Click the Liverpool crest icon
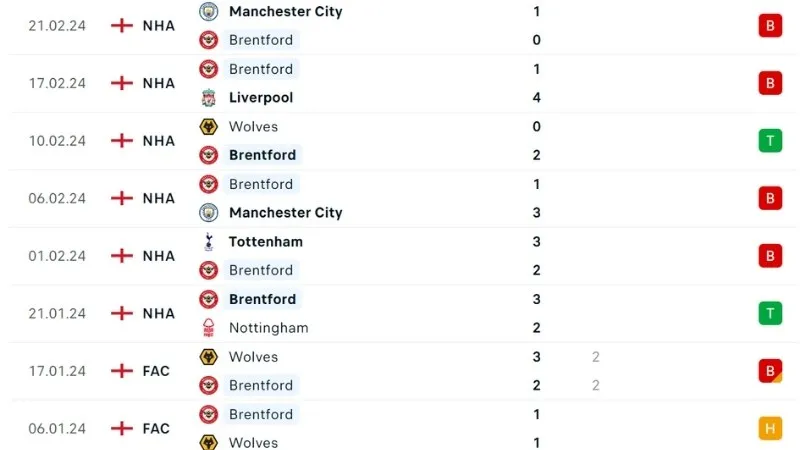This screenshot has height=450, width=800. pyautogui.click(x=209, y=98)
